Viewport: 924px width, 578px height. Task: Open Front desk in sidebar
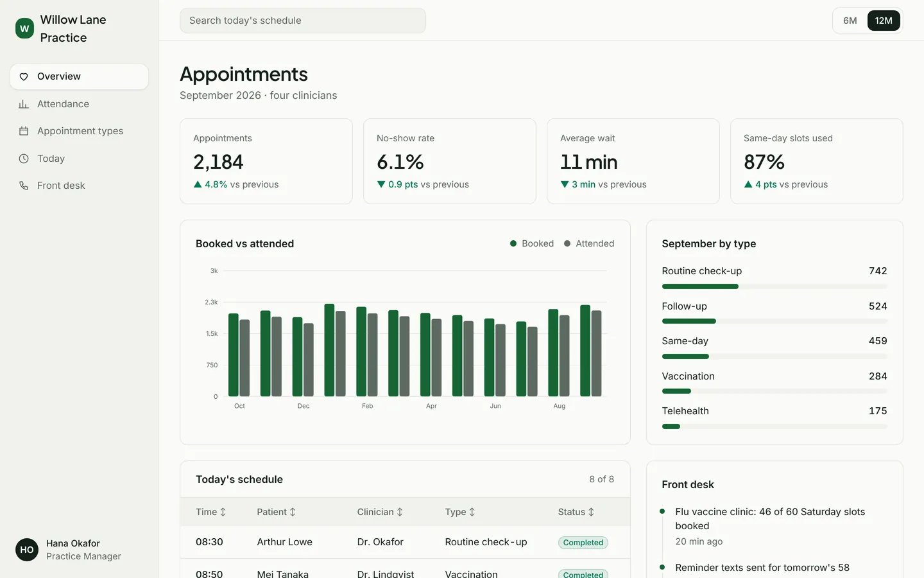[x=79, y=186]
